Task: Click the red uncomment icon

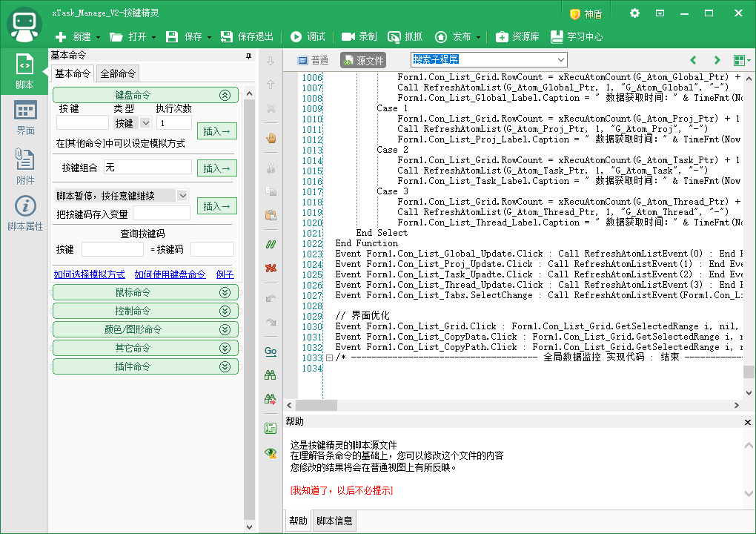Action: (x=271, y=268)
